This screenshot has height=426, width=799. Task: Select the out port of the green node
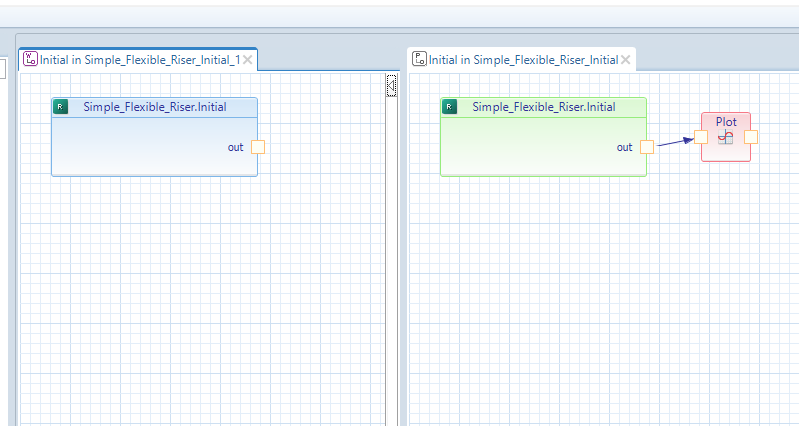647,147
